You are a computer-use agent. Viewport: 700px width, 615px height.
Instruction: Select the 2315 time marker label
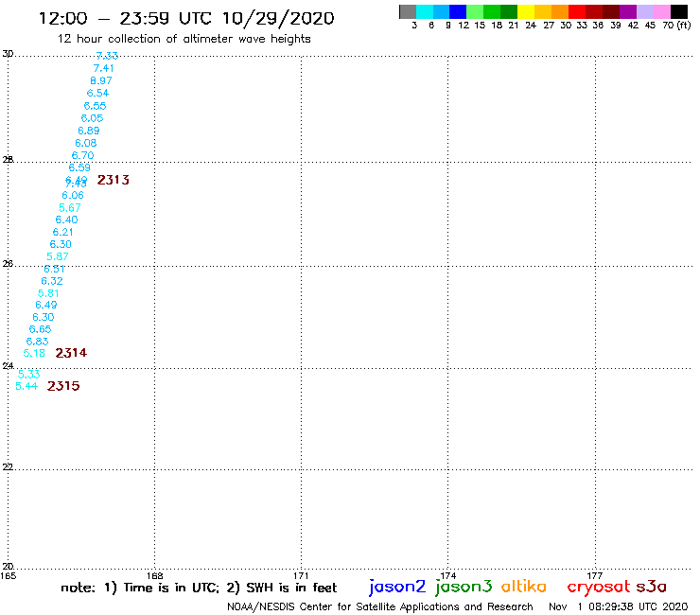pos(63,386)
